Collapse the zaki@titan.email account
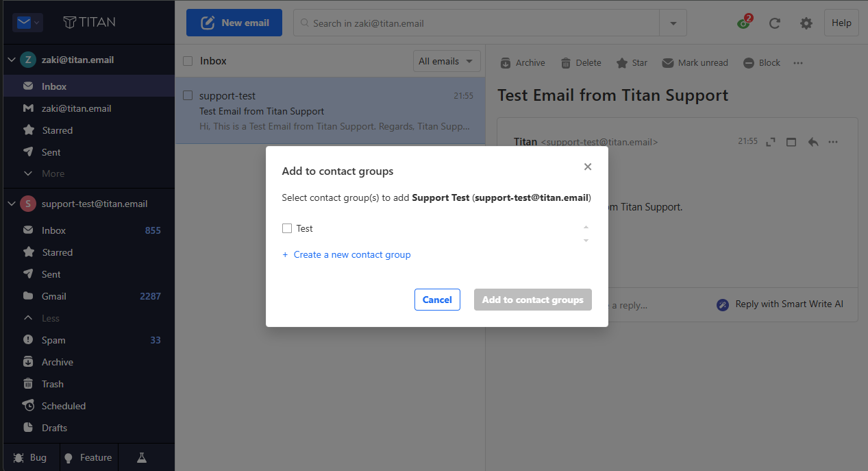This screenshot has width=868, height=471. (x=11, y=60)
